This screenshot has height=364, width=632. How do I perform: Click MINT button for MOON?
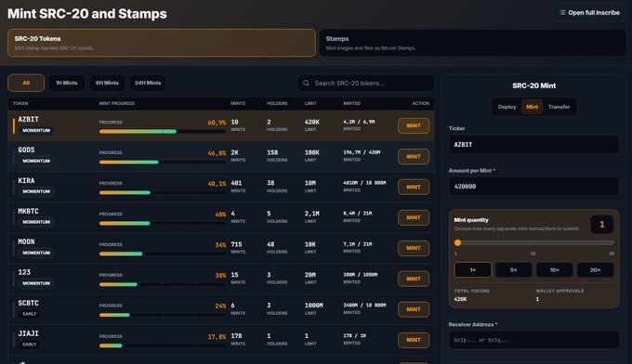click(x=414, y=248)
